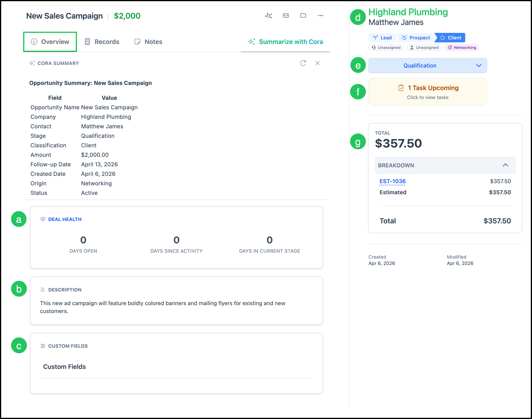Open the Qualification stage dropdown
This screenshot has height=419, width=532.
(x=428, y=66)
